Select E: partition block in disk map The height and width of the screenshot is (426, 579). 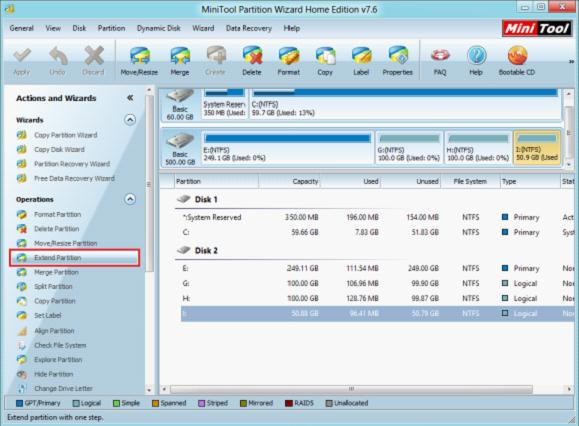coord(287,148)
